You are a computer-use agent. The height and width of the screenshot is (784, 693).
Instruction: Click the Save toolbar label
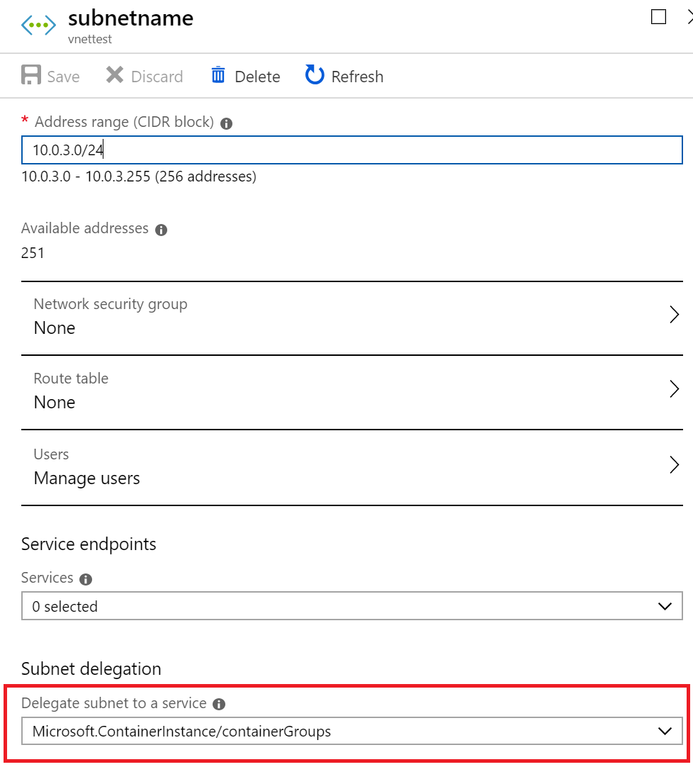tap(64, 77)
